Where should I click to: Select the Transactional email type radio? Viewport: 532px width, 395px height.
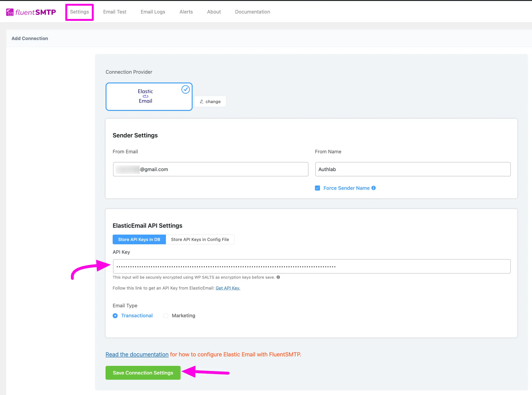point(115,316)
